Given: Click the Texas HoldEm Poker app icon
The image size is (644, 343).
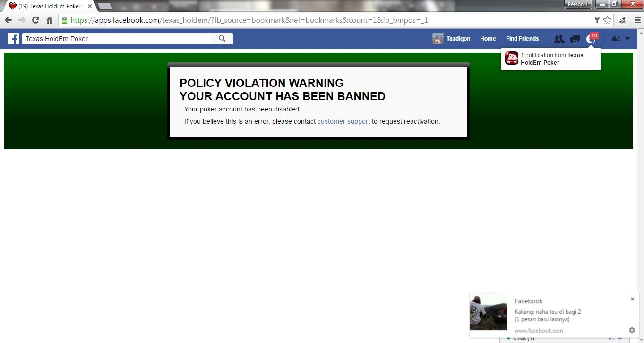Looking at the screenshot, I should click(512, 58).
